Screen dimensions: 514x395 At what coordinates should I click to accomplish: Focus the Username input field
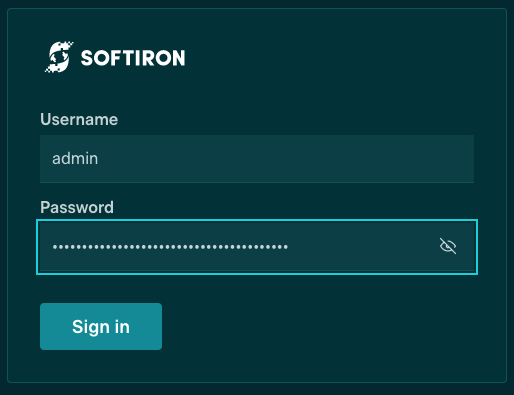click(x=257, y=159)
